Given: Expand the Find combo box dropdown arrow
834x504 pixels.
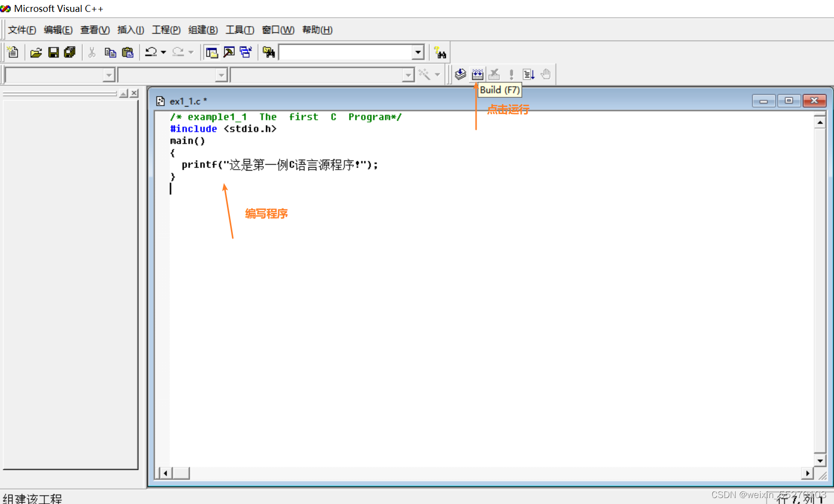Looking at the screenshot, I should (418, 52).
